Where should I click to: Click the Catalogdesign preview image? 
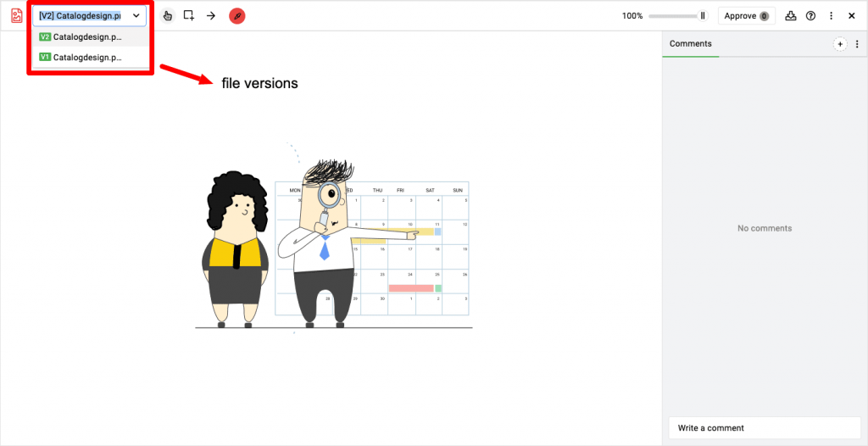(334, 238)
